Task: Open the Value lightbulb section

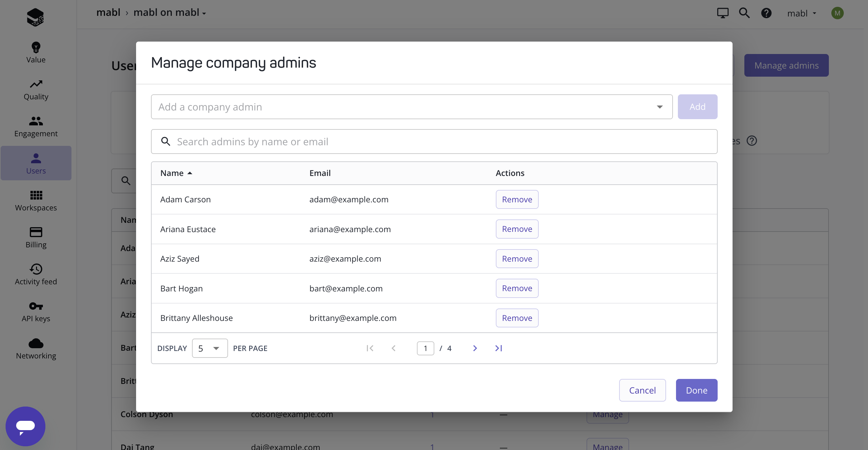Action: [36, 52]
